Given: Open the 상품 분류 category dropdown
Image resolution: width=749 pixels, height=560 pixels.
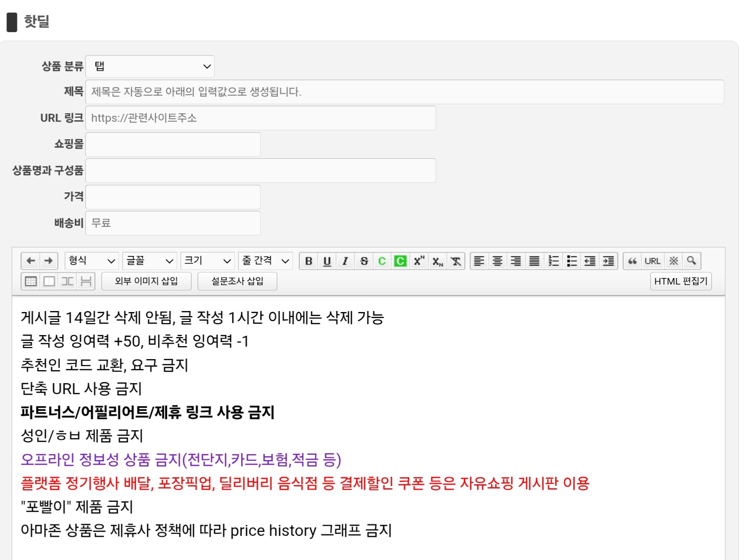Looking at the screenshot, I should pos(150,67).
